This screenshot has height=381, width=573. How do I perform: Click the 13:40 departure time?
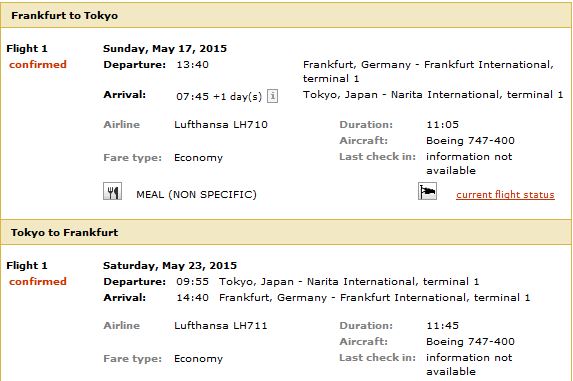pos(192,65)
